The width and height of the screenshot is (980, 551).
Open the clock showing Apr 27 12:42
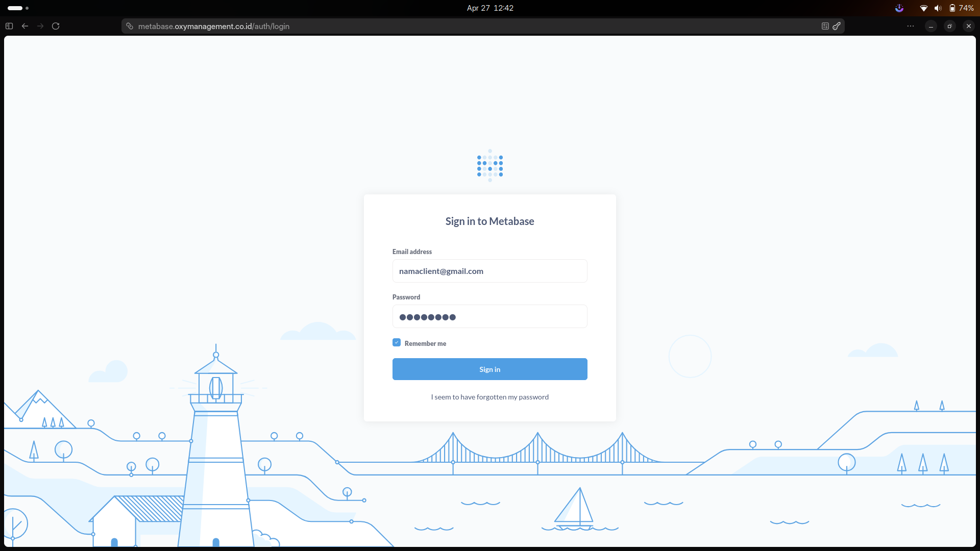click(x=490, y=8)
